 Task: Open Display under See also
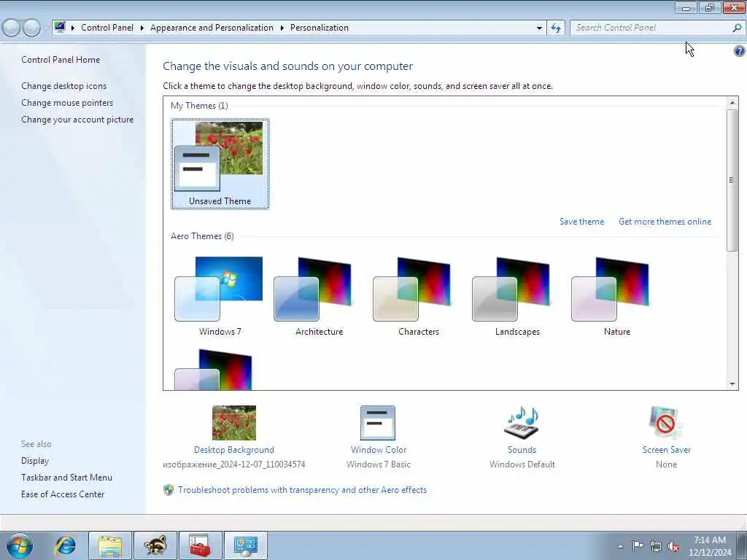pos(35,461)
